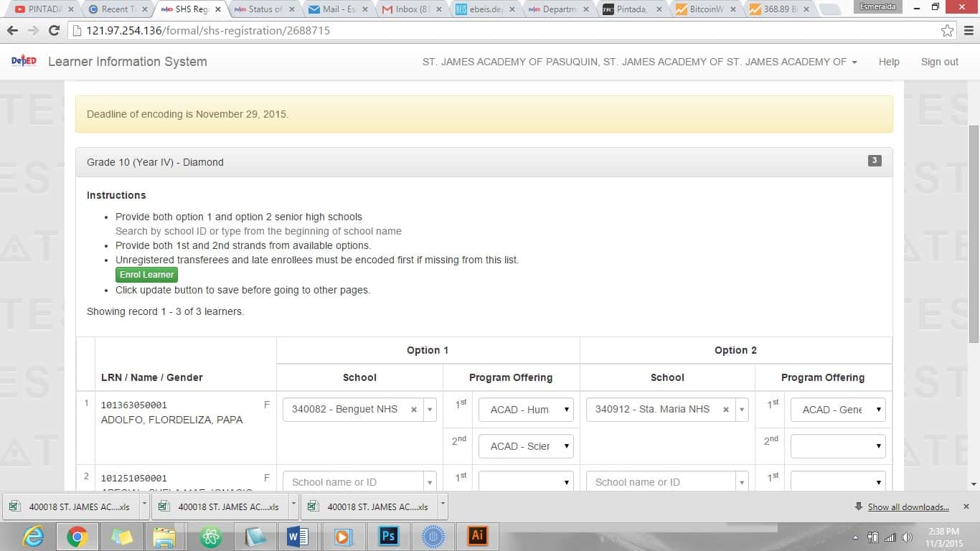Clear the Benguet NHS school selection
The width and height of the screenshot is (980, 551).
414,410
